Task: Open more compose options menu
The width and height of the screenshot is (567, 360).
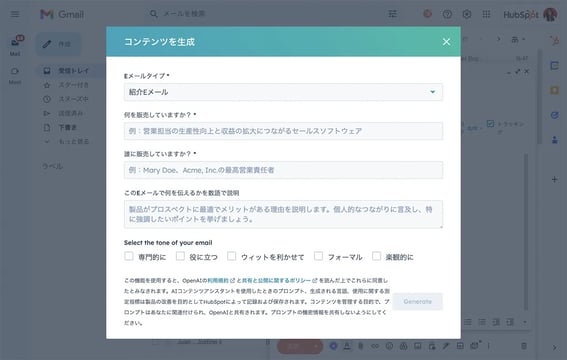Action: [489, 346]
